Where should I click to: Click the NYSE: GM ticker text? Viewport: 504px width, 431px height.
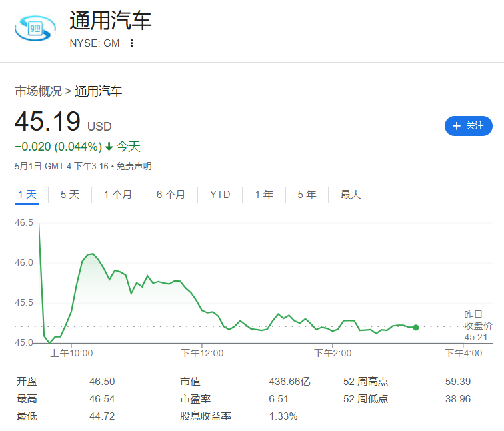(95, 43)
